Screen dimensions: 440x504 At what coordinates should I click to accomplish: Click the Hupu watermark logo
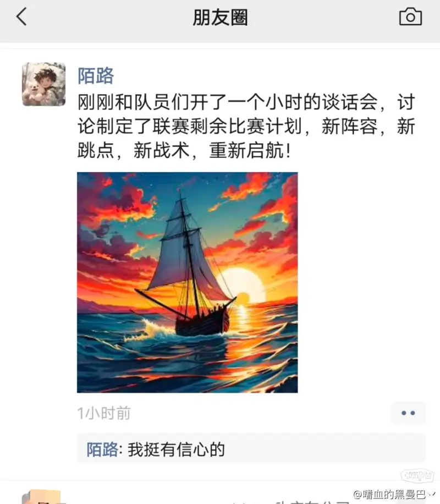click(417, 475)
